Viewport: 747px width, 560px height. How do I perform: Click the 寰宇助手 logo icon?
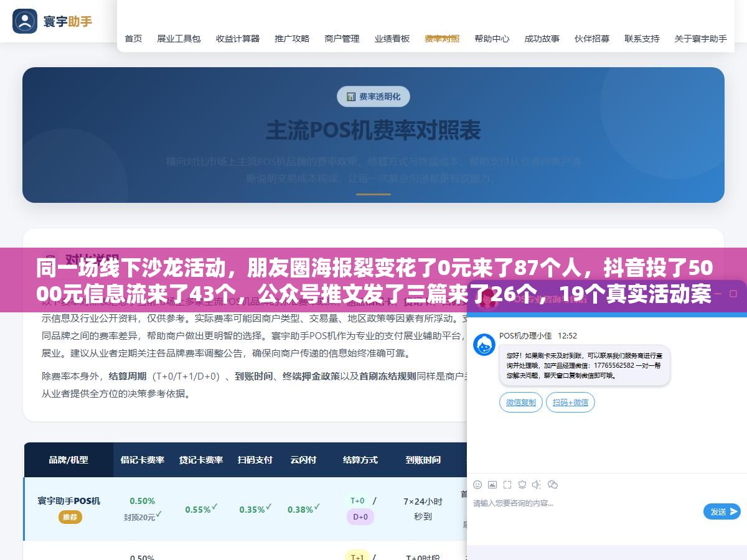(x=25, y=21)
